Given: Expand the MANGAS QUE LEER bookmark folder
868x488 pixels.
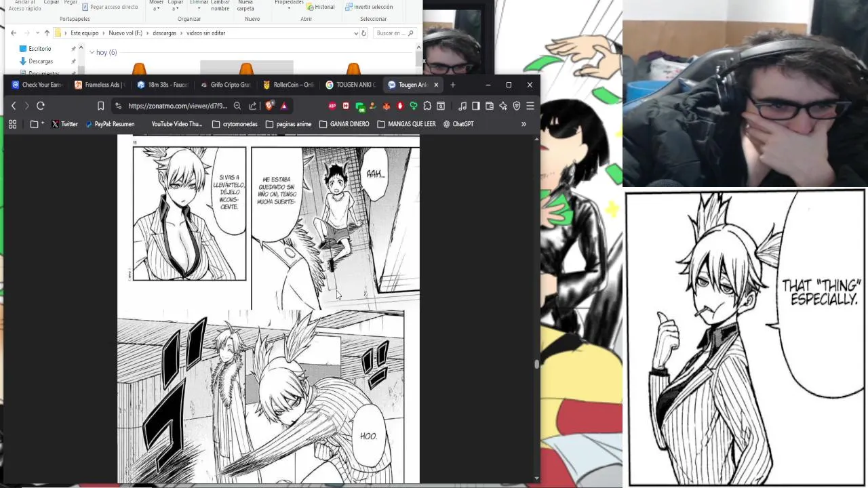Looking at the screenshot, I should (x=406, y=124).
